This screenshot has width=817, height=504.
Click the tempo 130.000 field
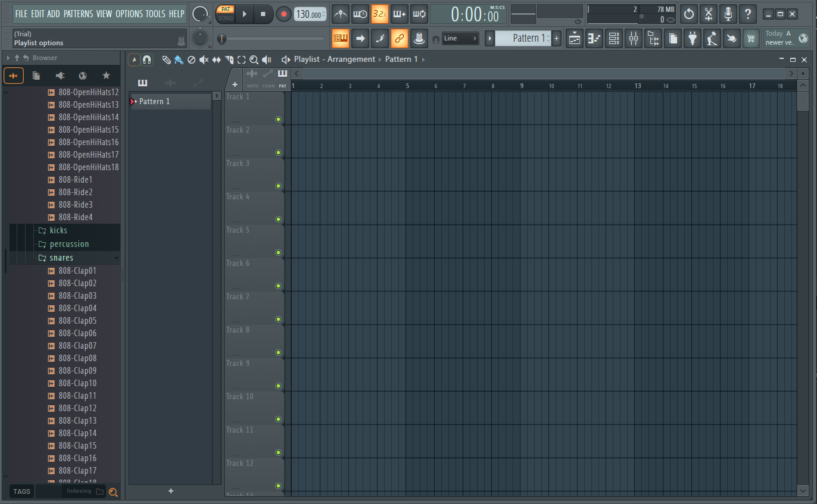[310, 14]
